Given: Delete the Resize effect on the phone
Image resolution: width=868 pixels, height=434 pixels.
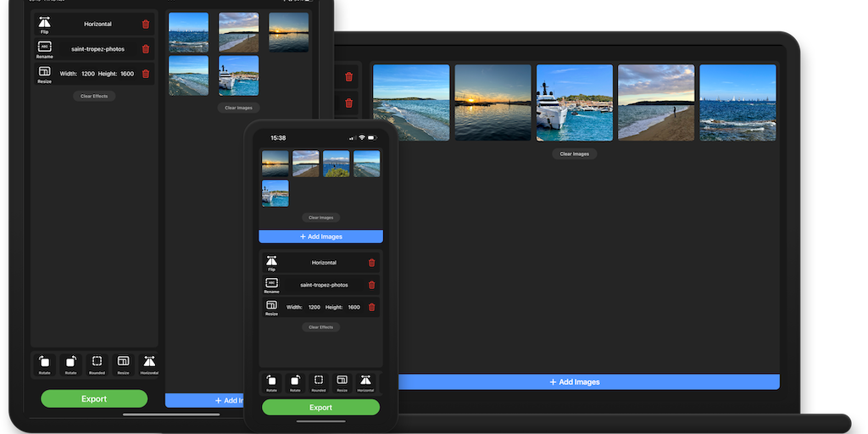Looking at the screenshot, I should click(371, 307).
